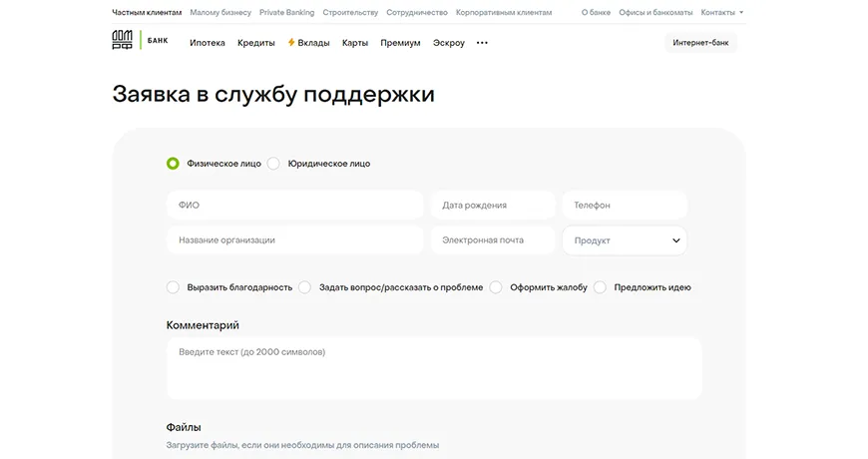
Task: Select the Юридическое лицо radio button
Action: [x=274, y=164]
